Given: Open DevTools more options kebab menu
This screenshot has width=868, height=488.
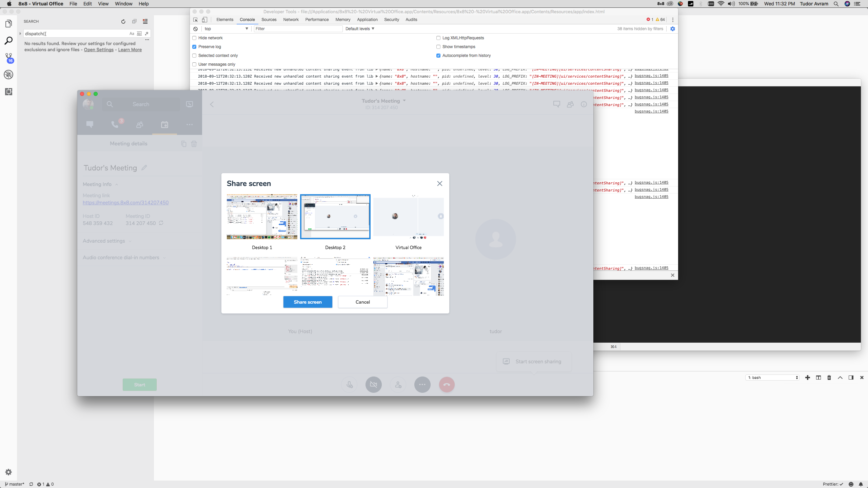Looking at the screenshot, I should [673, 20].
